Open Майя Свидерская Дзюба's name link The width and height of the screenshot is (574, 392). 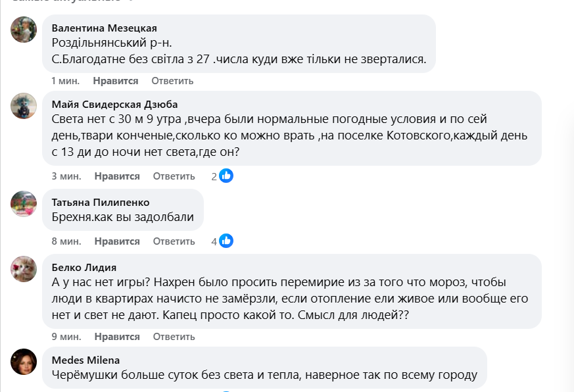pyautogui.click(x=114, y=104)
